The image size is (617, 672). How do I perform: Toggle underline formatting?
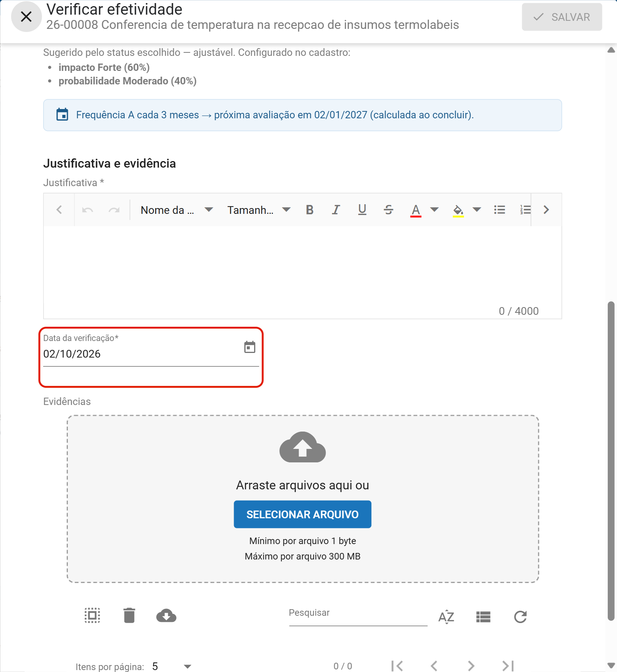pyautogui.click(x=362, y=210)
